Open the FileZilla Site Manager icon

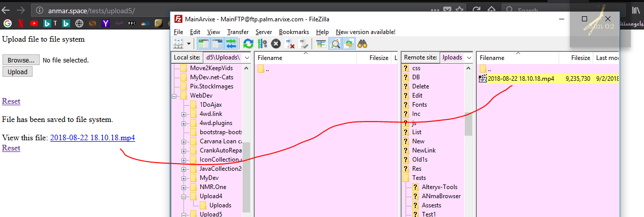click(x=178, y=44)
